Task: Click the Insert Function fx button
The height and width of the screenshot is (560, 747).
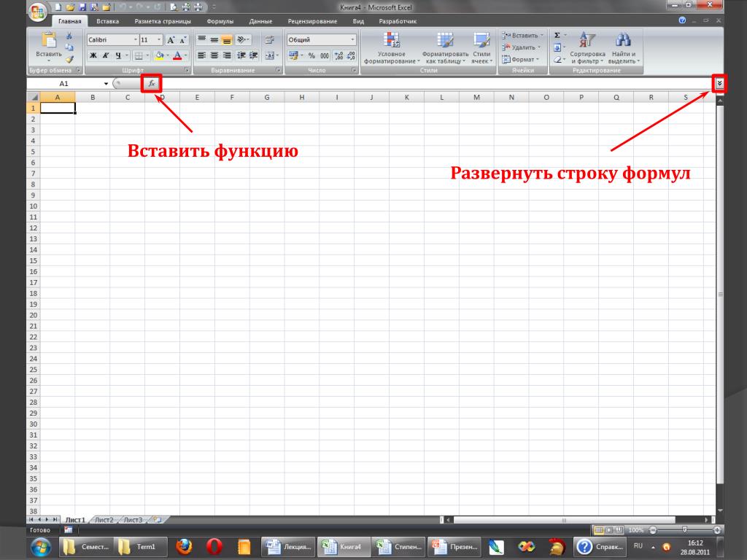Action: 152,83
